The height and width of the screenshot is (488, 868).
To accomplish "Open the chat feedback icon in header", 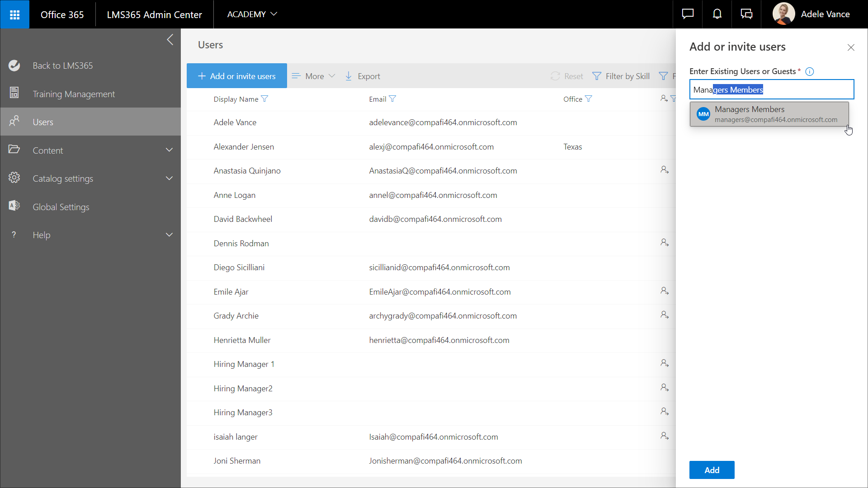I will tap(688, 14).
